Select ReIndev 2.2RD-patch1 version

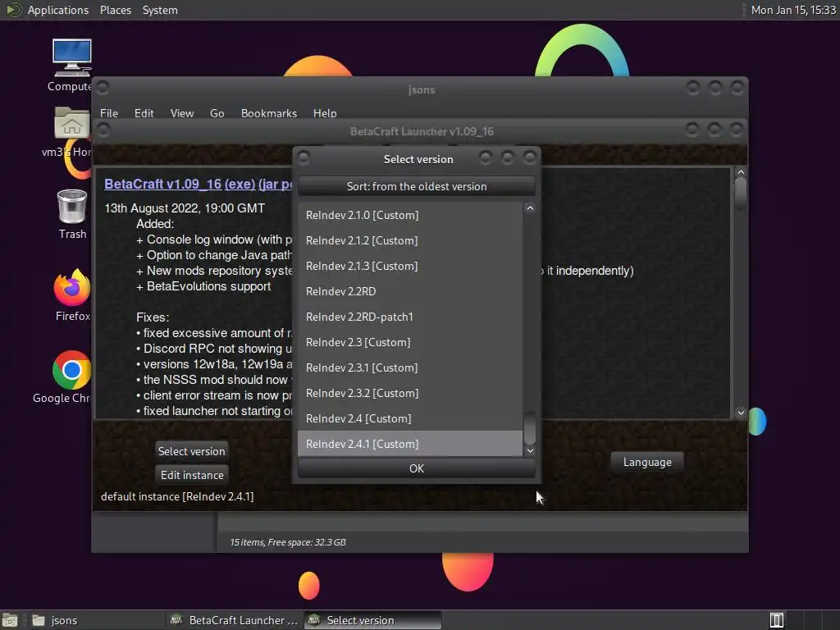[410, 317]
